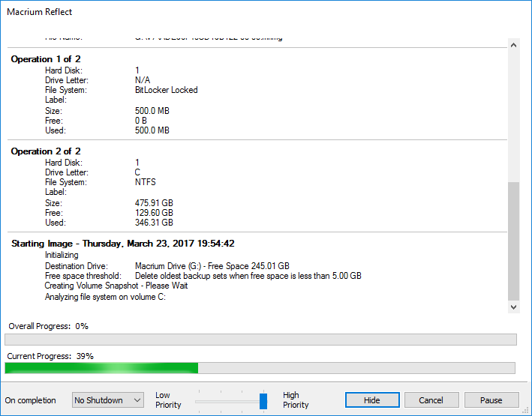Click the '129.60 GB' free value
Viewport: 532px width, 416px height.
coord(154,213)
